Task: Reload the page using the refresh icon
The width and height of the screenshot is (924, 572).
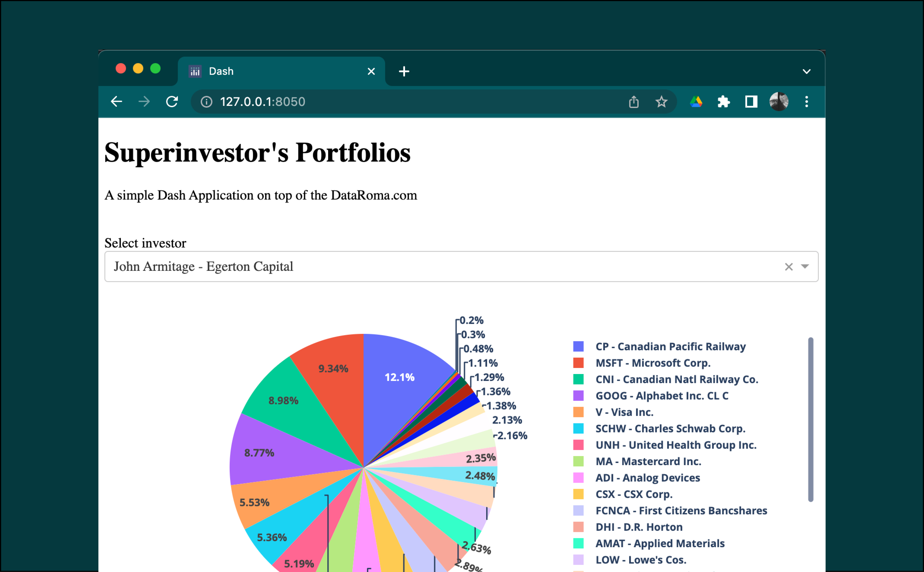Action: point(172,101)
